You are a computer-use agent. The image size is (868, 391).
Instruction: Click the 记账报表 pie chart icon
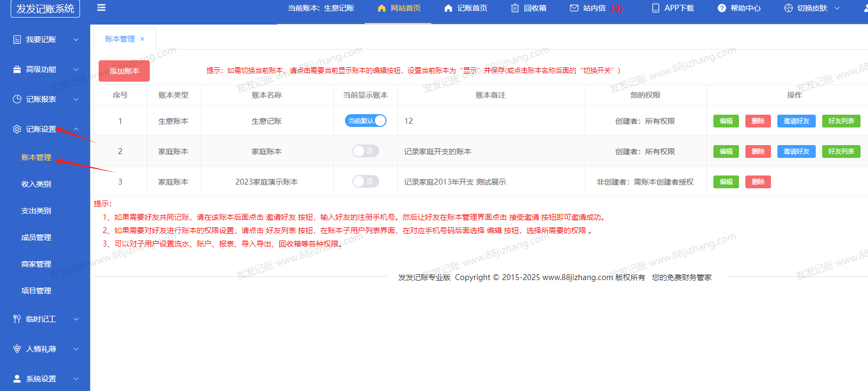tap(17, 99)
